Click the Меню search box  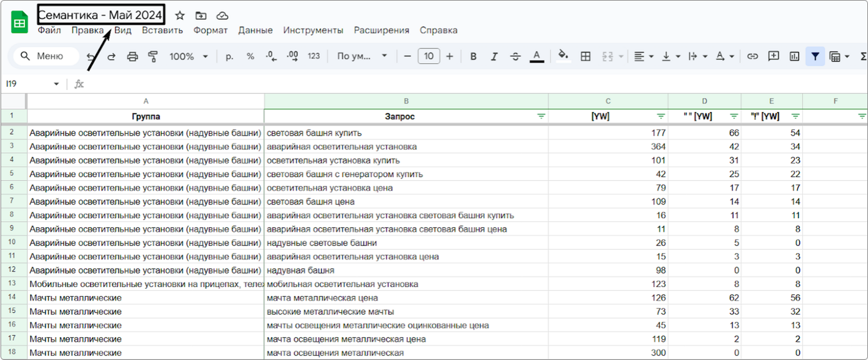46,56
